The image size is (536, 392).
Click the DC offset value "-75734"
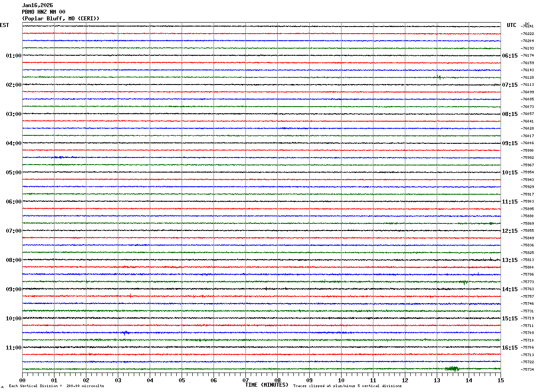pyautogui.click(x=527, y=370)
